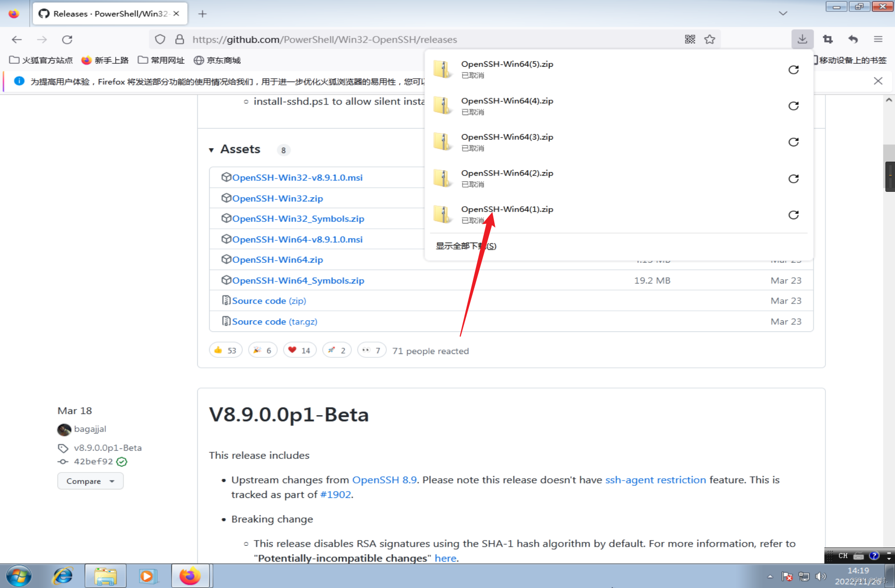Screen dimensions: 895x588
Task: Download OpenSSH-Win64-v8.9.1.0.msi
Action: [297, 239]
